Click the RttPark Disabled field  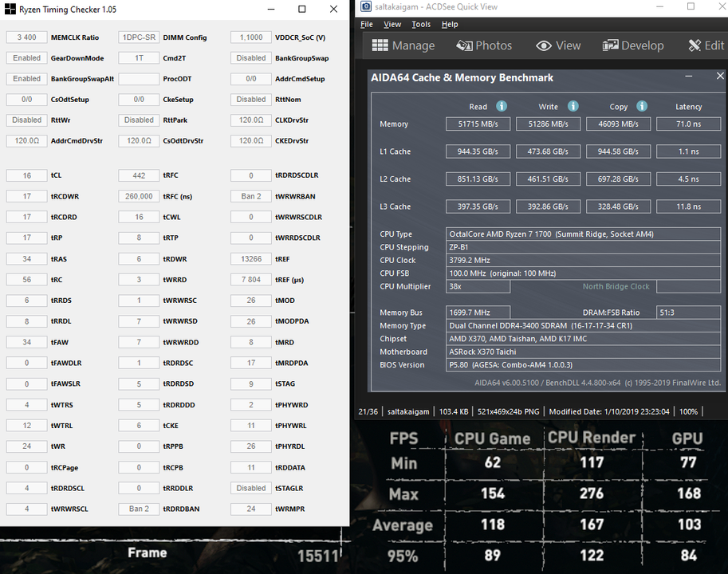click(x=139, y=120)
